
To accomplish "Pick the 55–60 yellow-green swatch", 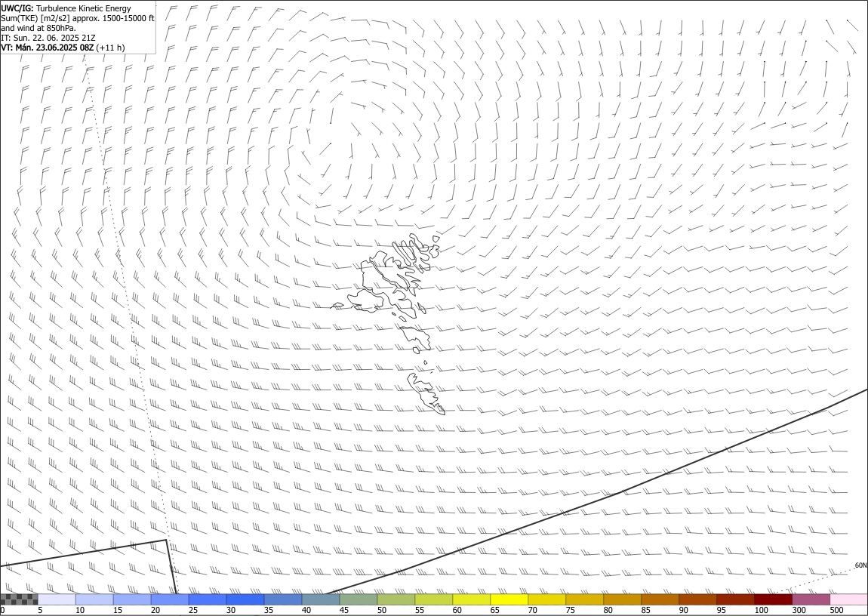I will point(433,599).
